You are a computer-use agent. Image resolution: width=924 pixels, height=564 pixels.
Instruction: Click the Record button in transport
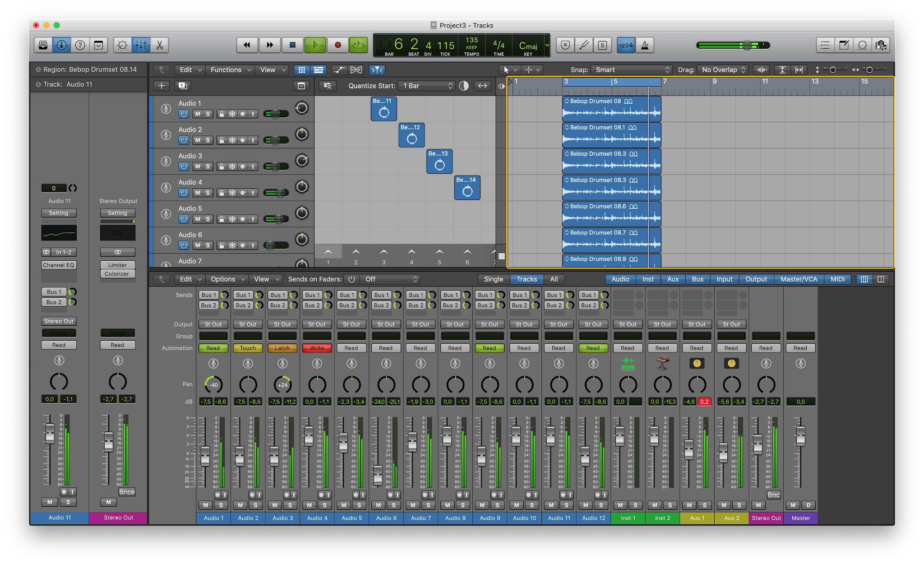[x=337, y=45]
